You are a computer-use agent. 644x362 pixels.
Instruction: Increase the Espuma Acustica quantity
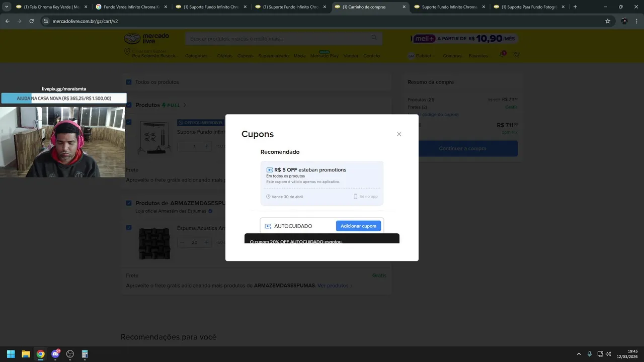[206, 242]
